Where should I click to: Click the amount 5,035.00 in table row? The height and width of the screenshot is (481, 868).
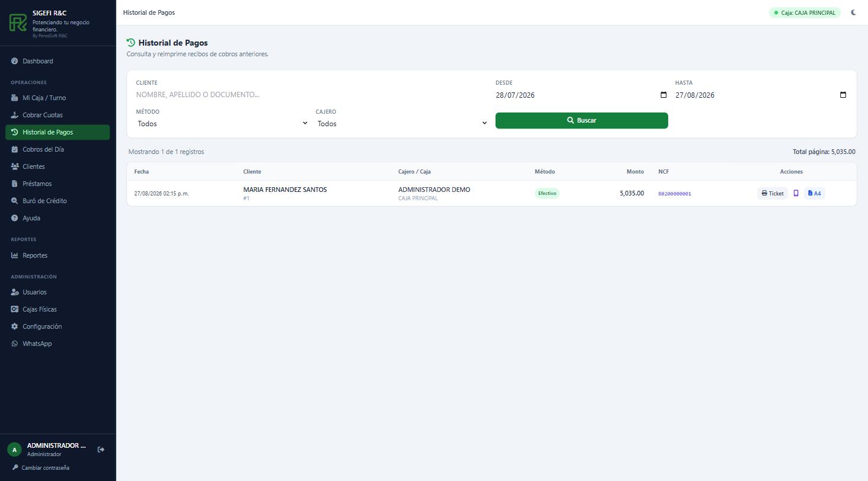[x=631, y=193]
